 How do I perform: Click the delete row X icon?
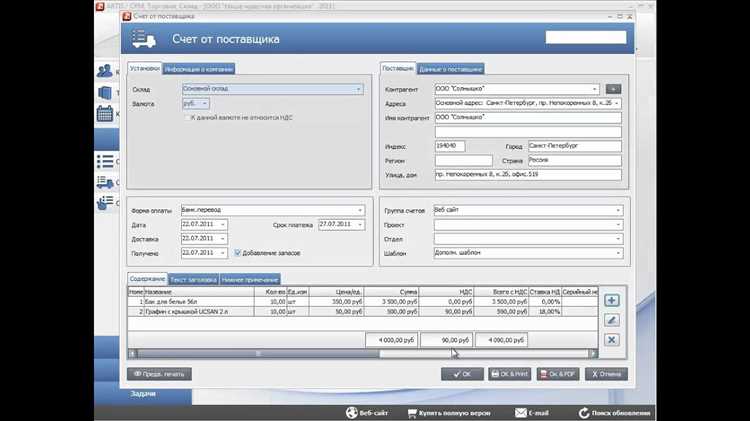612,340
